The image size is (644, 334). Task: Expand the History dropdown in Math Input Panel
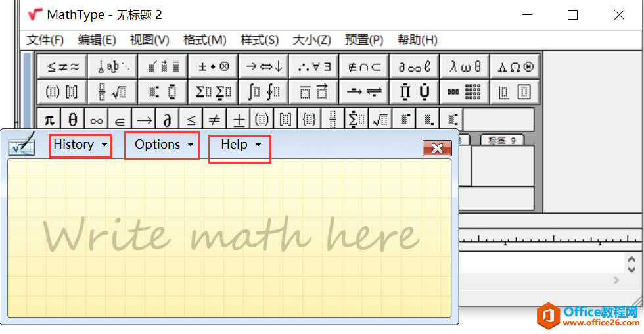click(x=80, y=145)
